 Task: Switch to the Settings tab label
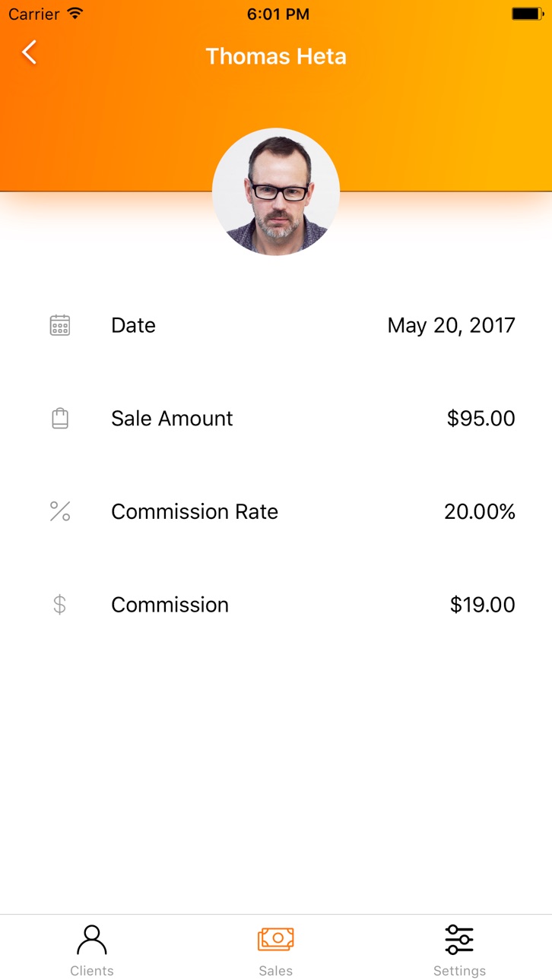[459, 971]
